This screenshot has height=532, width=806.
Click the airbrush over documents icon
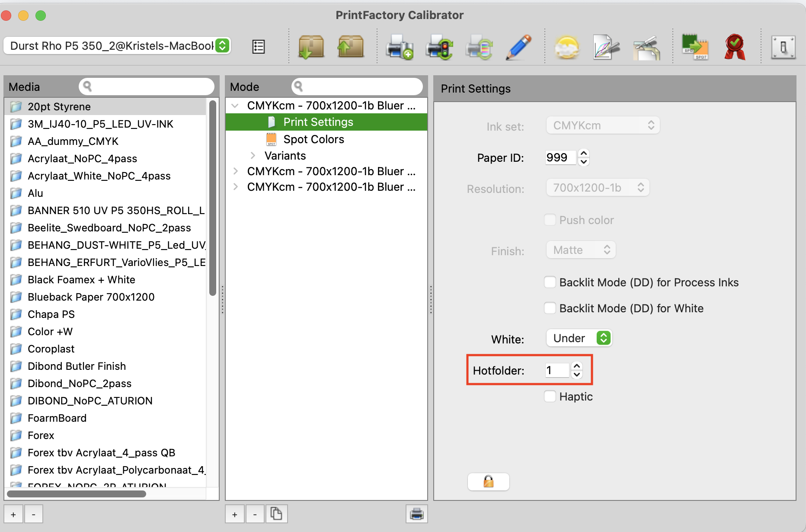click(x=646, y=48)
